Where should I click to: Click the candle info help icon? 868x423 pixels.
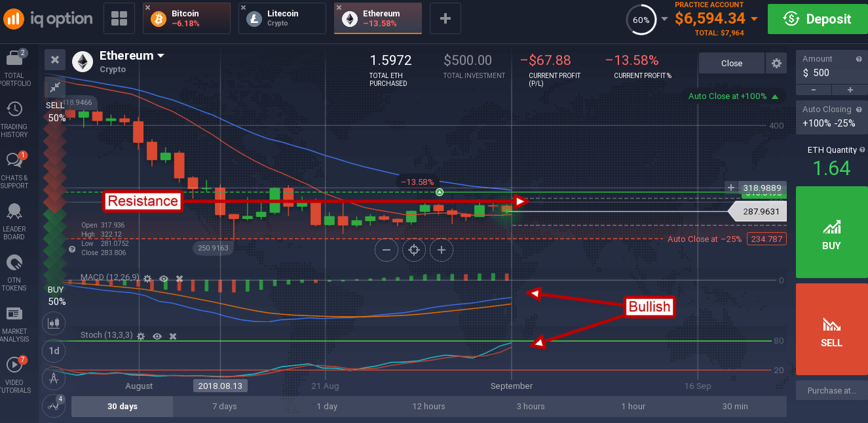pyautogui.click(x=71, y=249)
